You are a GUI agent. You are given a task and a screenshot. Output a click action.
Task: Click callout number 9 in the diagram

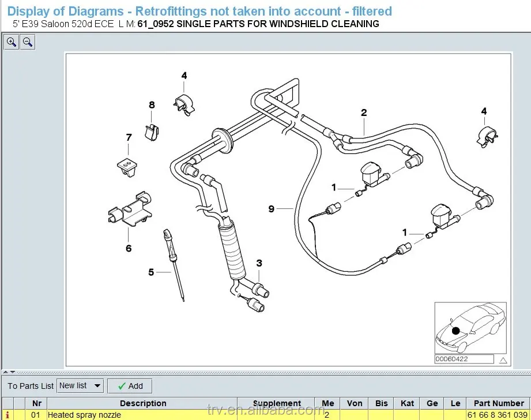pos(271,209)
